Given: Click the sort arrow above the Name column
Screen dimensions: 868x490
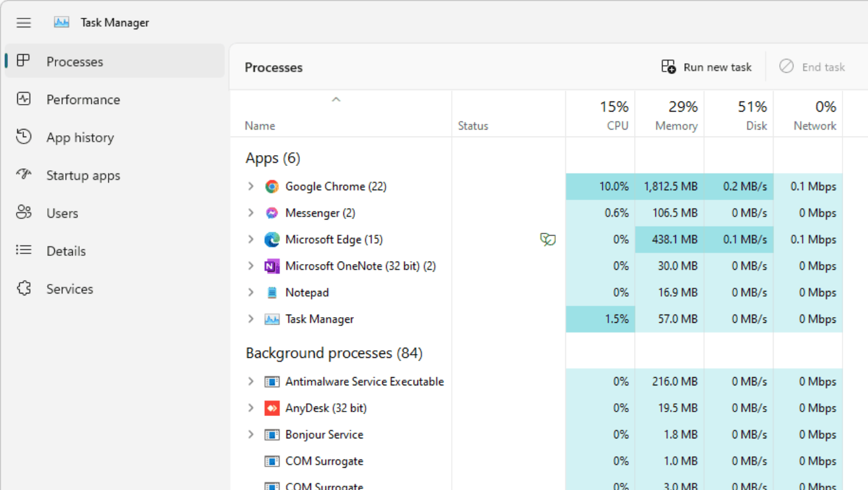Looking at the screenshot, I should pos(336,100).
